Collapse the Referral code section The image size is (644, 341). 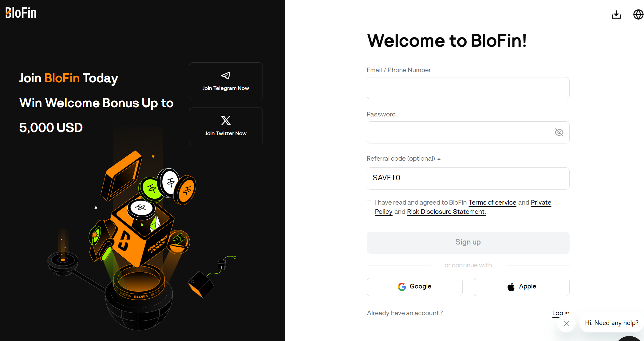tap(439, 159)
